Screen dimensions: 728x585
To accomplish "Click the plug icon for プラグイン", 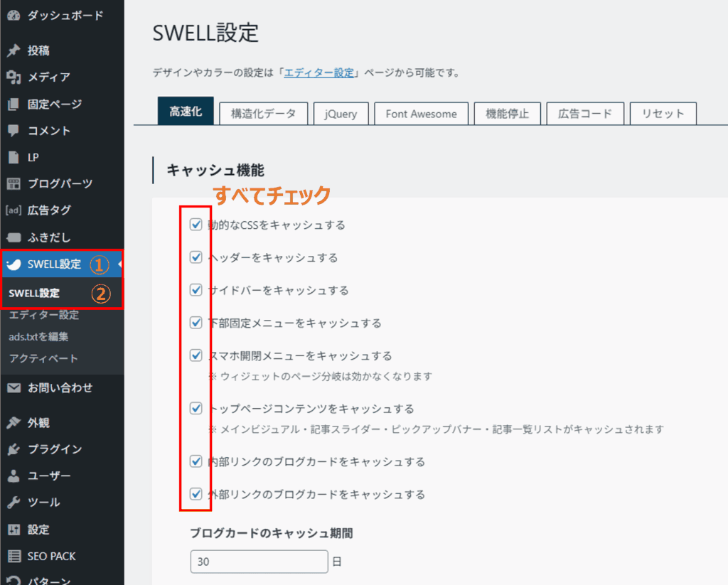I will point(13,449).
